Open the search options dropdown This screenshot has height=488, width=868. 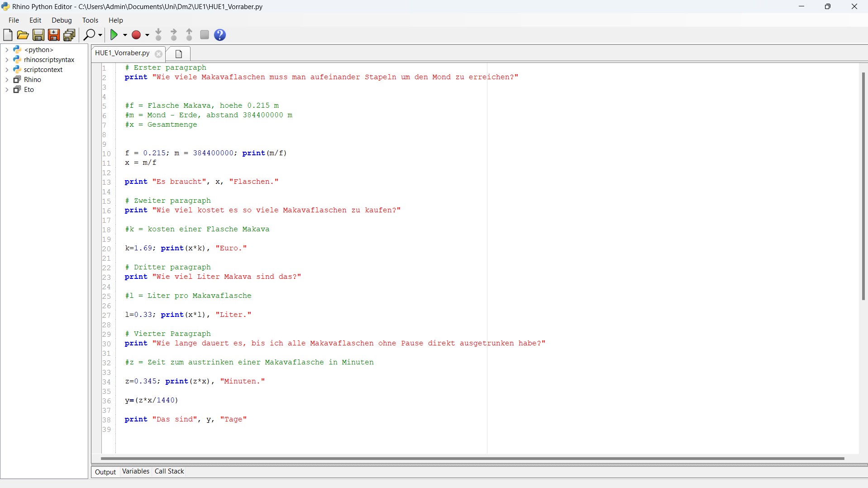click(x=97, y=35)
